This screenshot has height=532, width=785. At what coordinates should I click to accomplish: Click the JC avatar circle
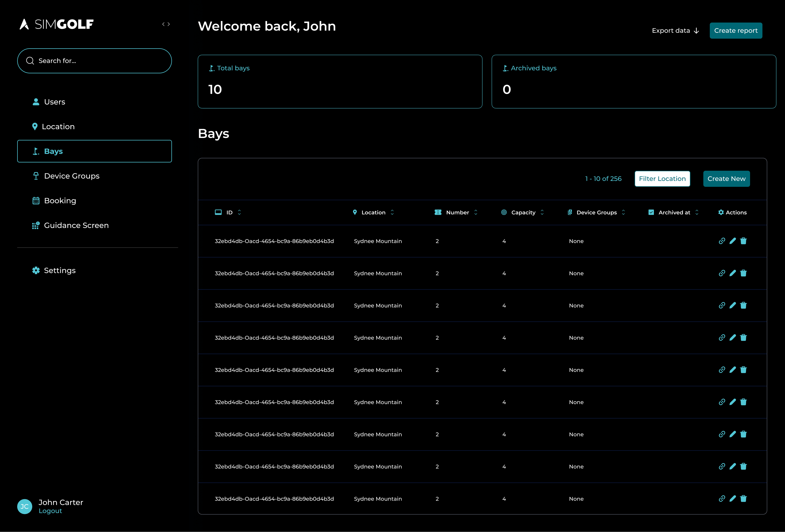pyautogui.click(x=25, y=506)
